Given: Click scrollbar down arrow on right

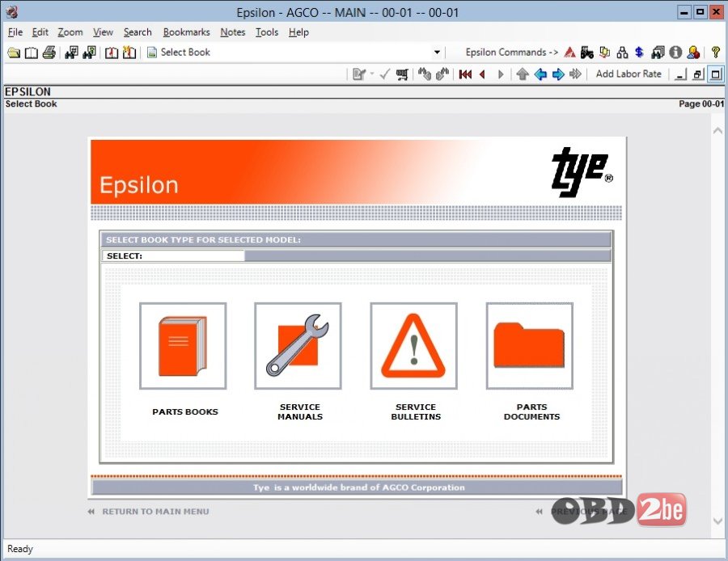Looking at the screenshot, I should pyautogui.click(x=717, y=521).
